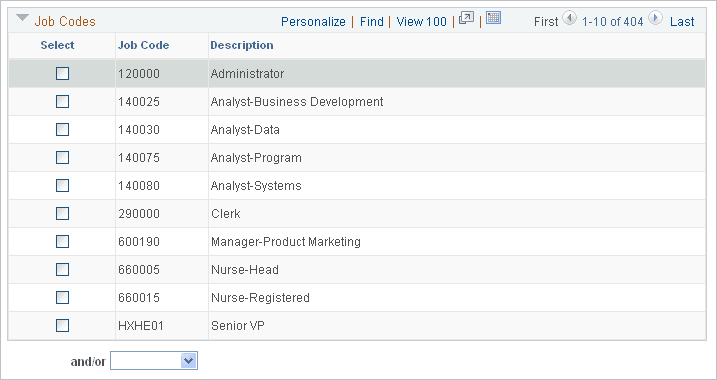Click job code 140075 cell
717x380 pixels.
139,158
